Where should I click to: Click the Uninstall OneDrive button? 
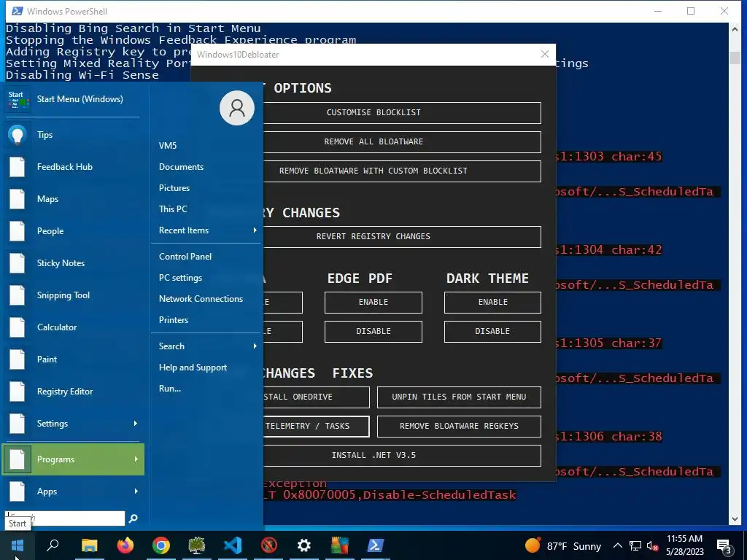[317, 397]
